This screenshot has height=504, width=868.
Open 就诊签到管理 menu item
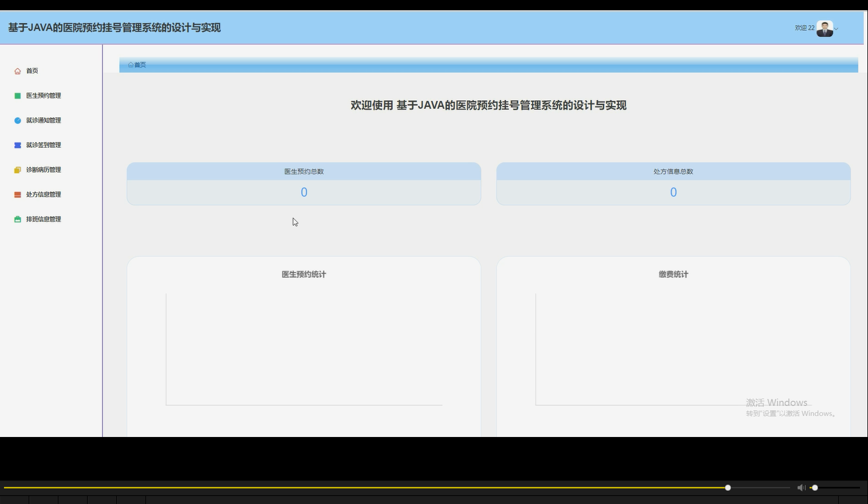click(x=44, y=145)
